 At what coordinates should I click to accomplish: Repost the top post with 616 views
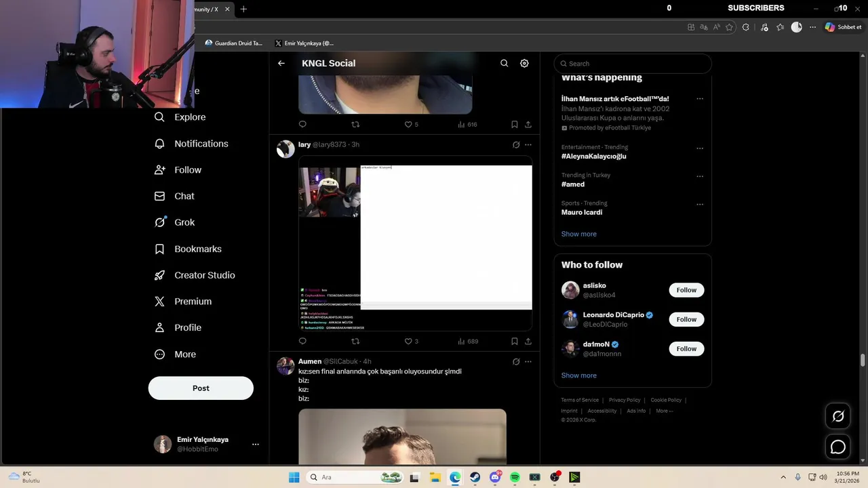pyautogui.click(x=355, y=125)
